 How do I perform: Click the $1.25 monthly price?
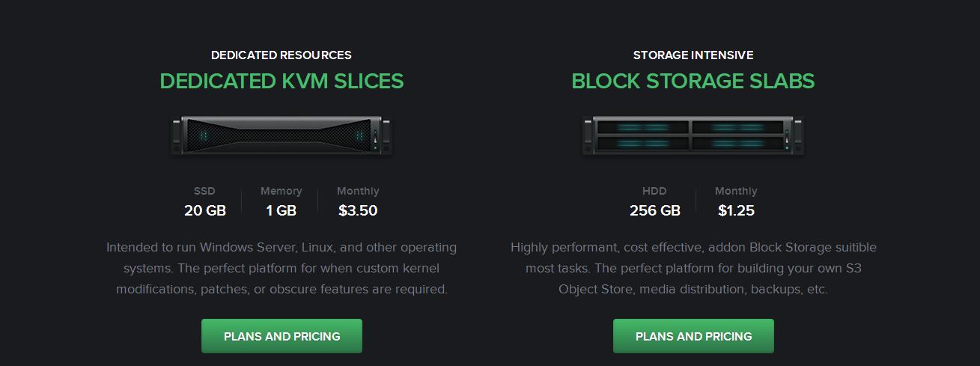tap(736, 210)
